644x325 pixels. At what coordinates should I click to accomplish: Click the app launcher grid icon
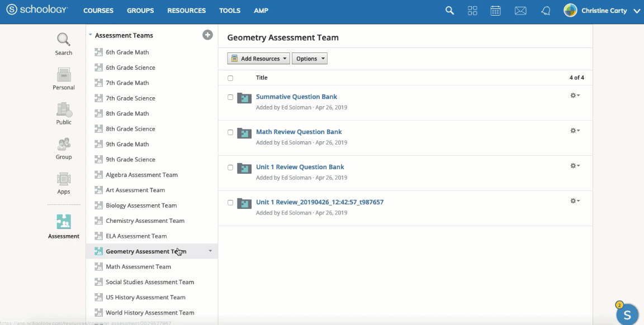[472, 10]
